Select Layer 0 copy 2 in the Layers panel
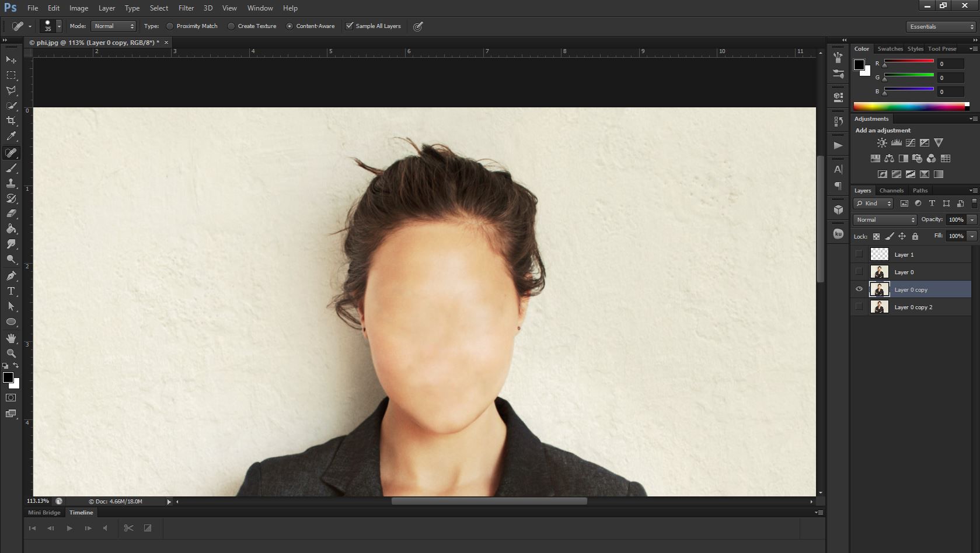The image size is (980, 553). pyautogui.click(x=915, y=307)
